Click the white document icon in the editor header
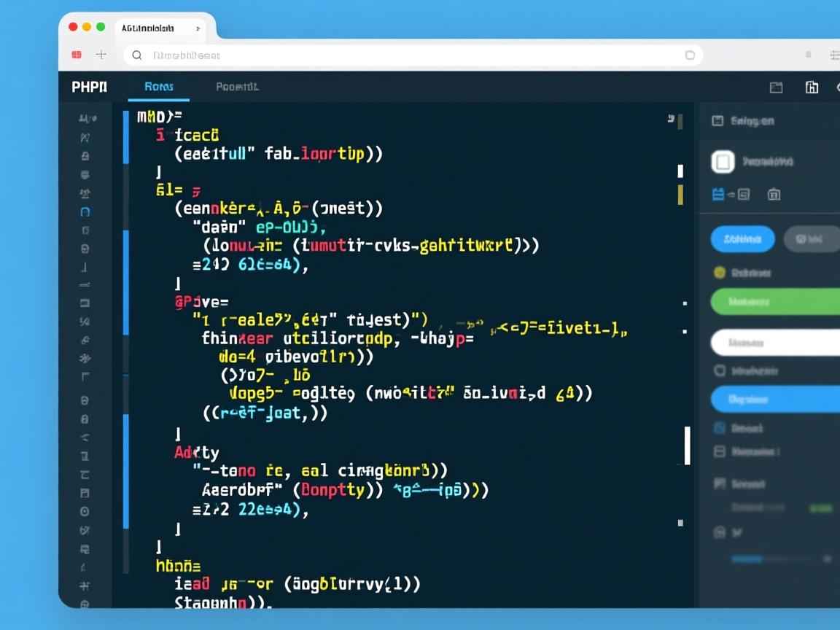 tap(812, 87)
